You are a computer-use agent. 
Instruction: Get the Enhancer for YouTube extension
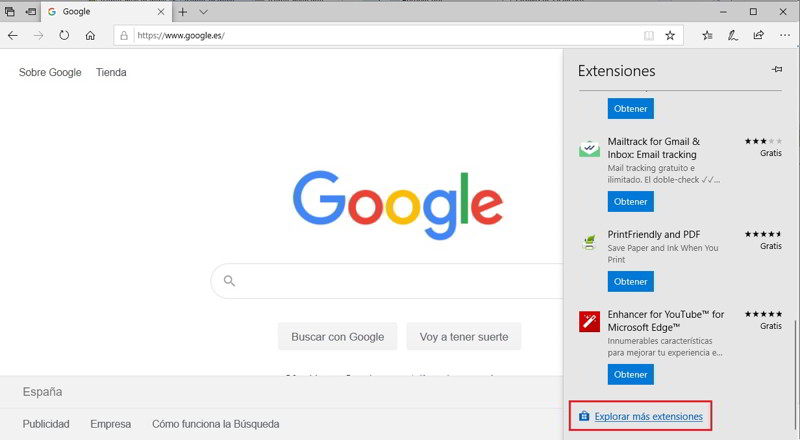(x=630, y=374)
